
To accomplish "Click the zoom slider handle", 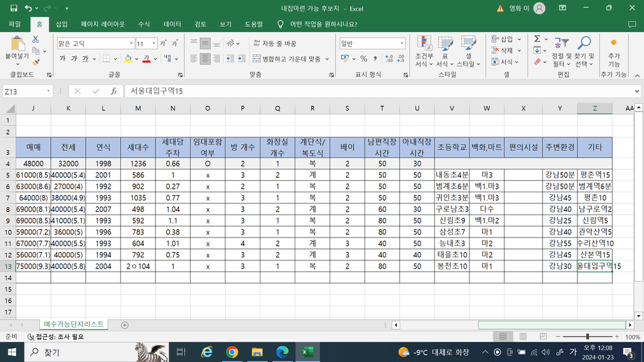I will (x=587, y=337).
